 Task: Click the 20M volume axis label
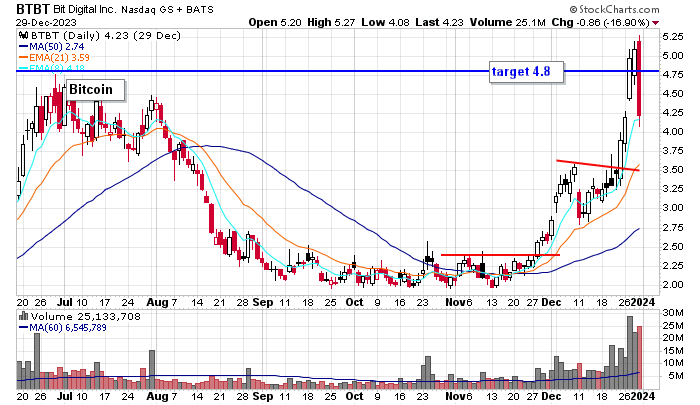673,338
